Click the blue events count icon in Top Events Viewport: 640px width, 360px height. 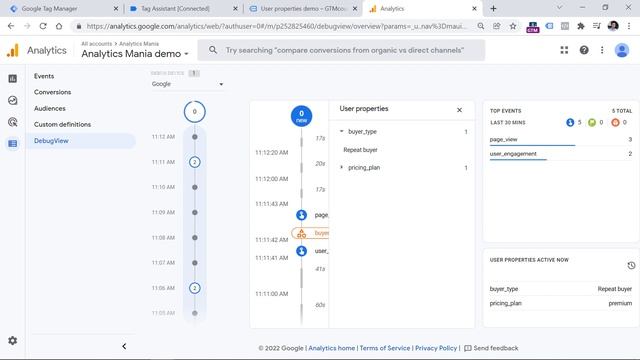click(570, 122)
